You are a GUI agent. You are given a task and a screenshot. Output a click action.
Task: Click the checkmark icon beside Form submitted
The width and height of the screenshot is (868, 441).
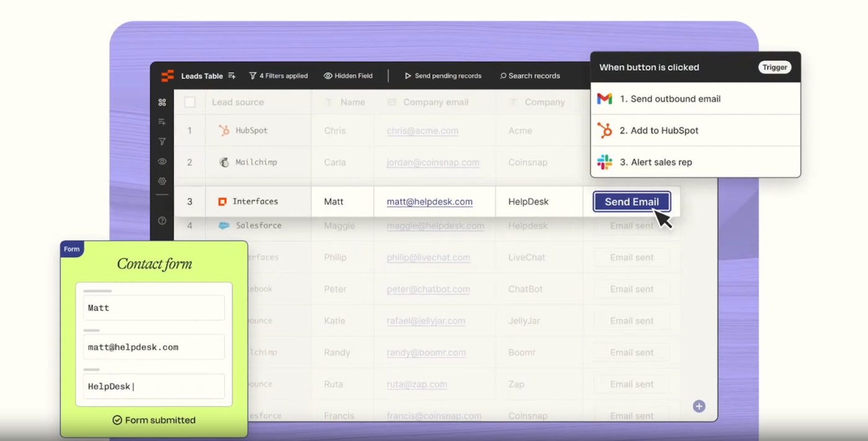tap(117, 420)
